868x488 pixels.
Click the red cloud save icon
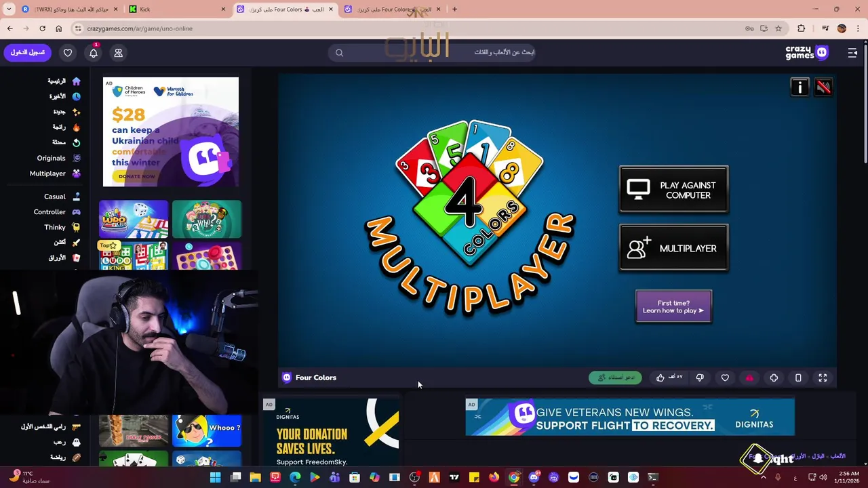coord(749,378)
